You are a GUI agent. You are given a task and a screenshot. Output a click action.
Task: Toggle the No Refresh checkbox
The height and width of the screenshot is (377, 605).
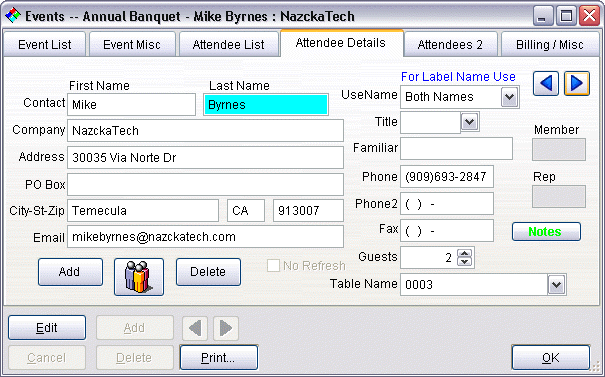[273, 265]
